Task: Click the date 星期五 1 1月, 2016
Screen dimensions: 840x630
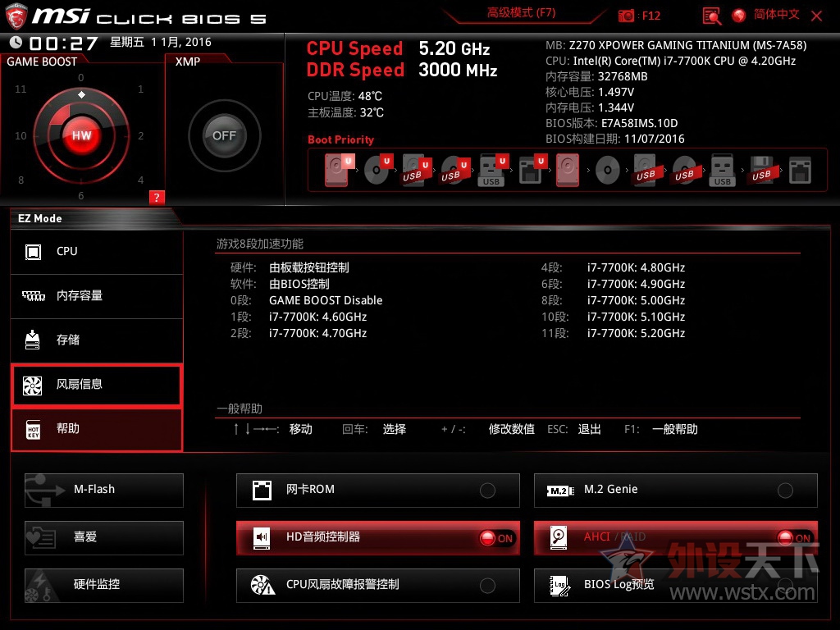Action: 160,43
